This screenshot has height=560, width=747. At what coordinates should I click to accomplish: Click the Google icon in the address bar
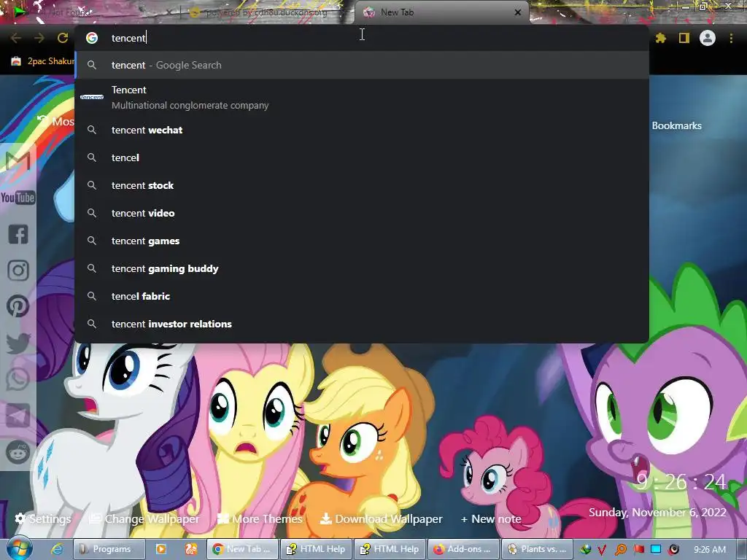coord(92,38)
